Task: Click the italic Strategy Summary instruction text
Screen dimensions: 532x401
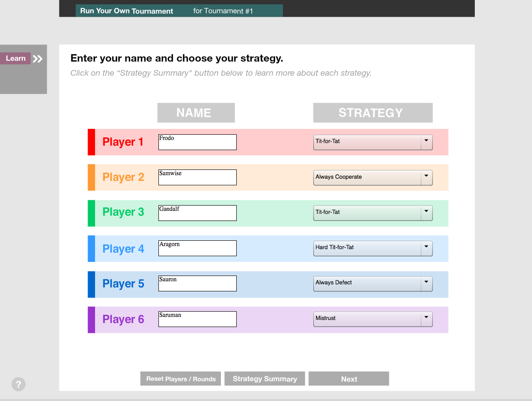Action: [221, 73]
